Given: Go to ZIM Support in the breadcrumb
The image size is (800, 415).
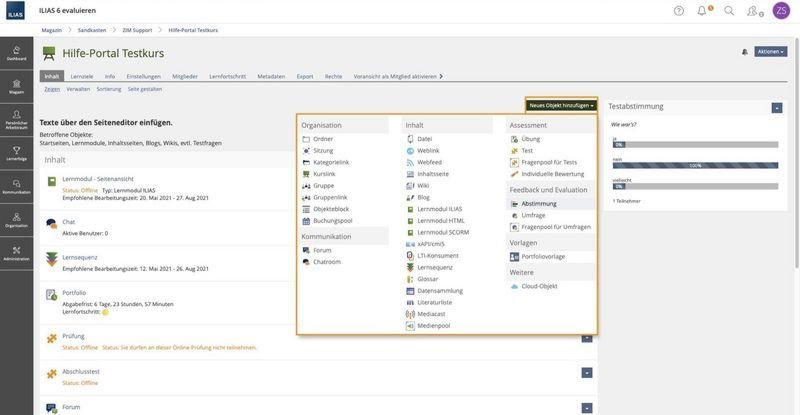Looking at the screenshot, I should (137, 30).
